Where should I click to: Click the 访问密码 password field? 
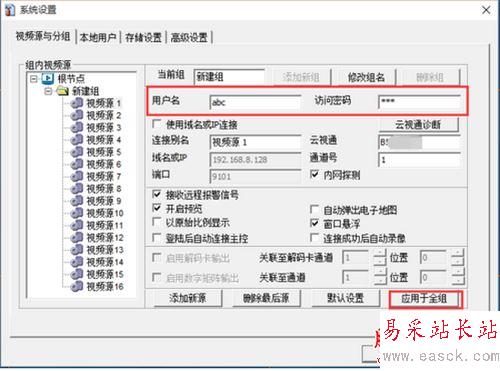[x=419, y=102]
